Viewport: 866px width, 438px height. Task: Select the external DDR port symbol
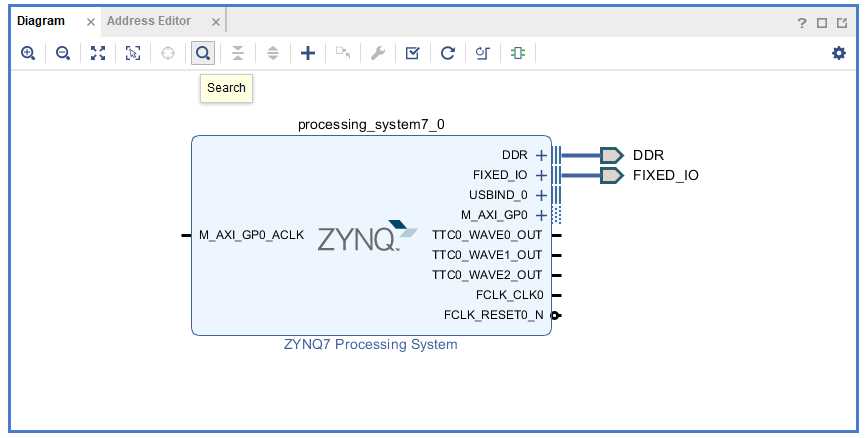pyautogui.click(x=612, y=155)
